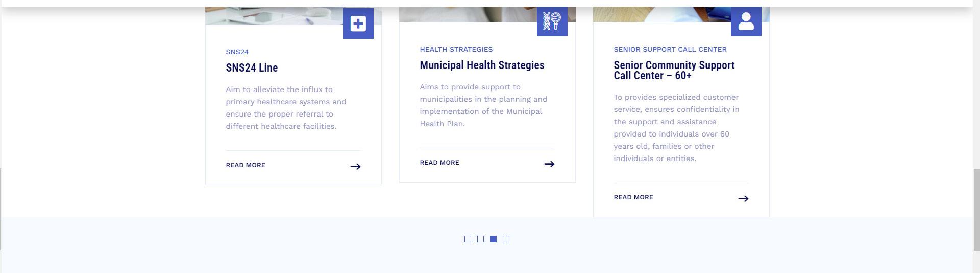Open Read More under Senior Community Support
Image resolution: width=980 pixels, height=273 pixels.
tap(633, 197)
